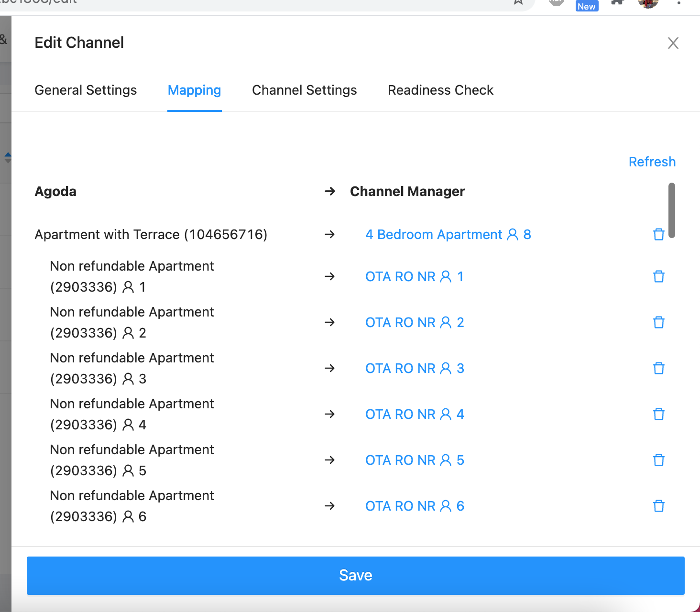Click the OTA RO NR 3 link
The image size is (700, 612).
(415, 368)
